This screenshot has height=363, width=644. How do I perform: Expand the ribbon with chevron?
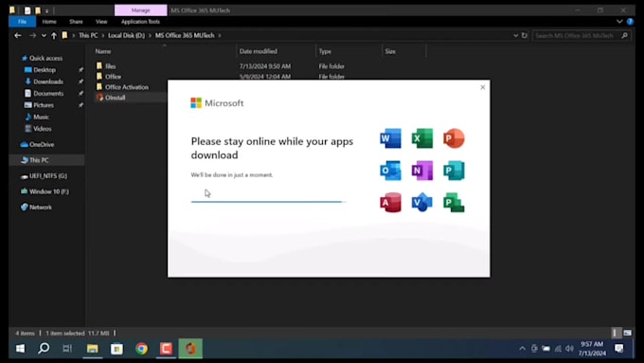[619, 22]
